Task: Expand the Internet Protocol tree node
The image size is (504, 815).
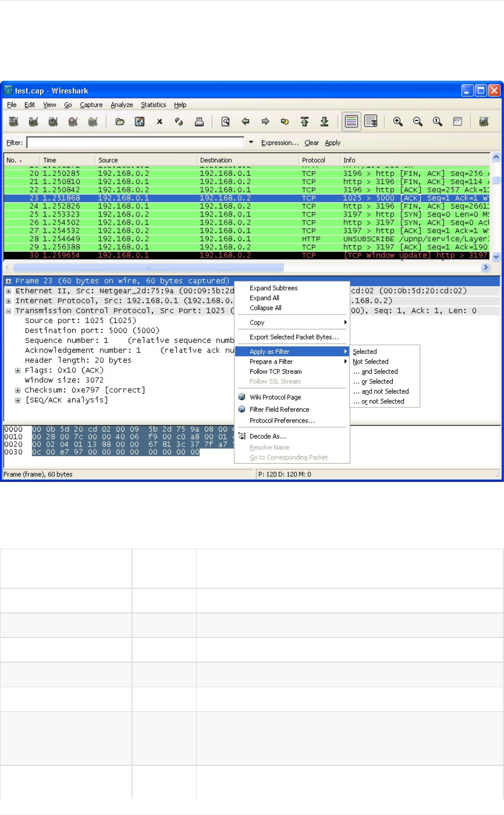Action: click(x=9, y=301)
